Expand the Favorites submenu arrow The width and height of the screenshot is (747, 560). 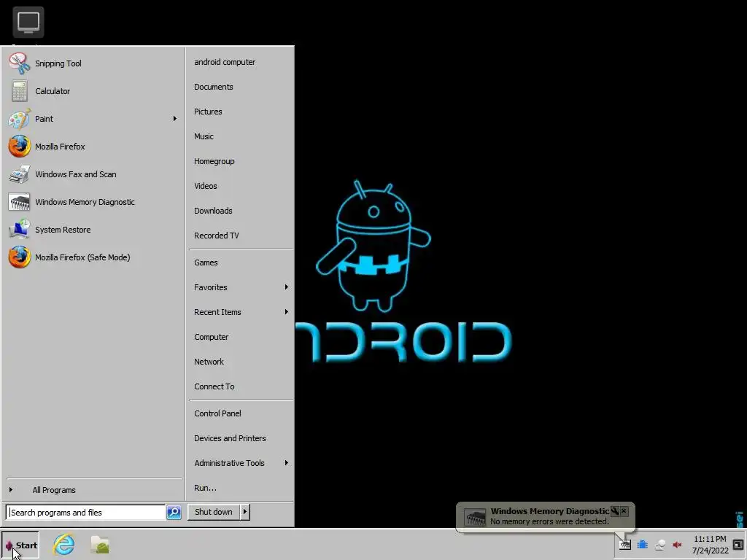point(286,287)
